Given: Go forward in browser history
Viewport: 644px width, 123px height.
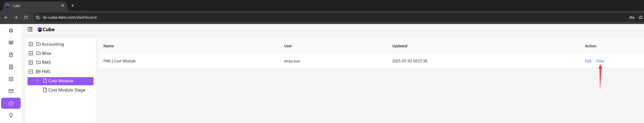Looking at the screenshot, I should tap(16, 17).
